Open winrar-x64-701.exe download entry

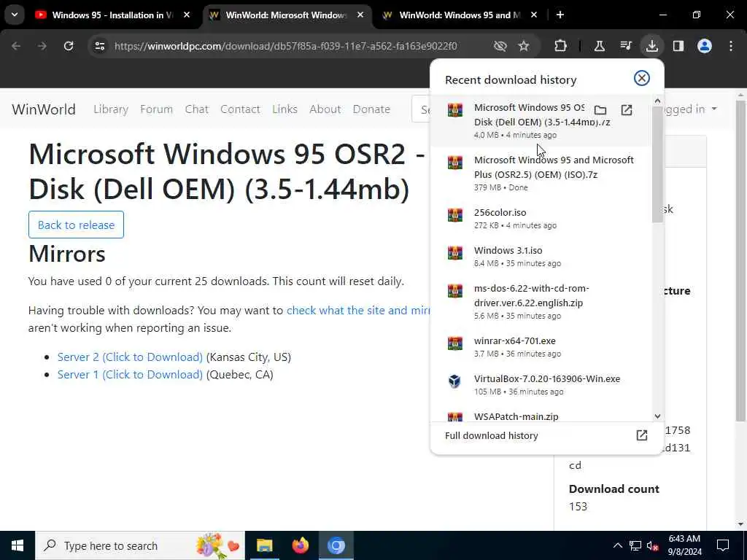[541, 346]
